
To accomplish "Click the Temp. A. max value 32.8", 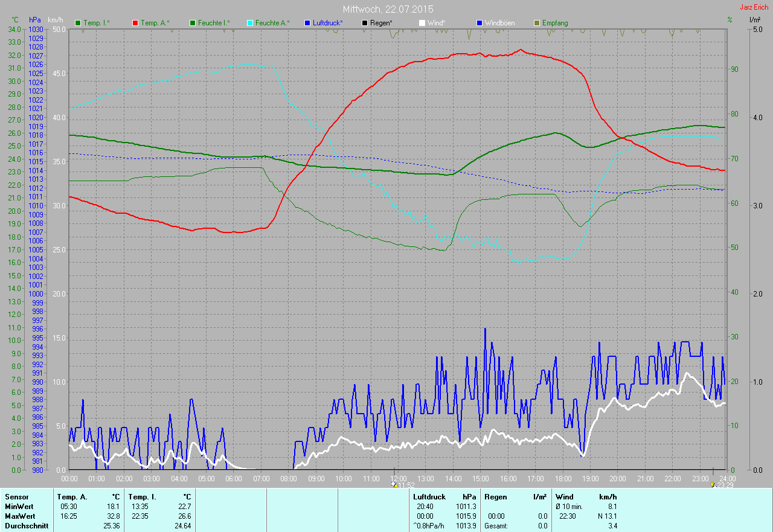I will (x=113, y=516).
